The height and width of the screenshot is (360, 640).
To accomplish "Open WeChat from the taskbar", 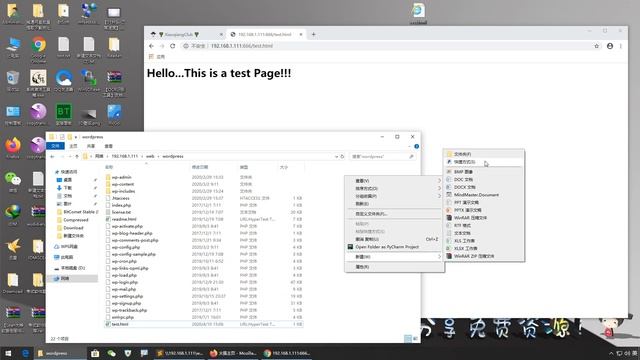I will tap(111, 353).
